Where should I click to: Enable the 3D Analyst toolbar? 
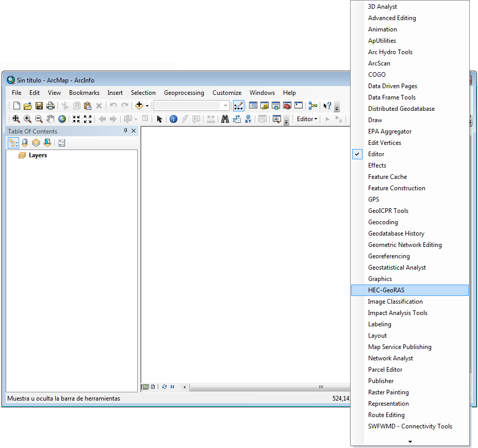point(410,7)
